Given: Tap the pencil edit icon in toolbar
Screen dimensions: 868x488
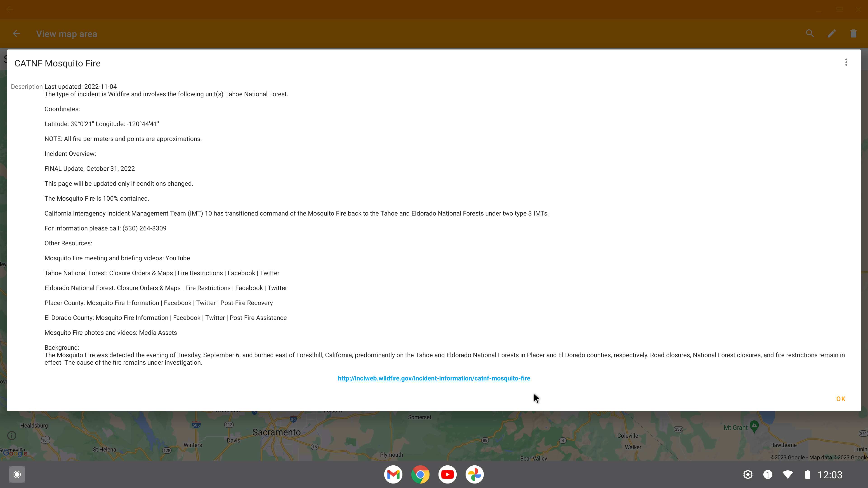Looking at the screenshot, I should pos(832,33).
